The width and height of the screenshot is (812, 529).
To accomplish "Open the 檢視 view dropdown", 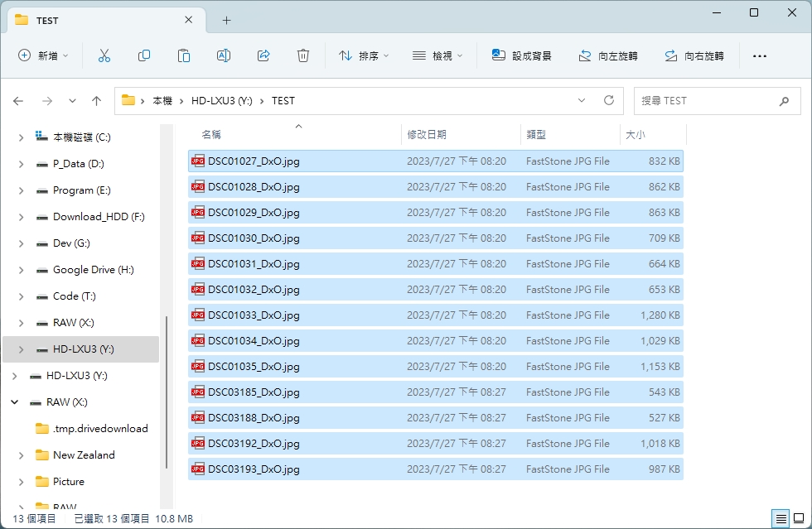I will coord(437,55).
